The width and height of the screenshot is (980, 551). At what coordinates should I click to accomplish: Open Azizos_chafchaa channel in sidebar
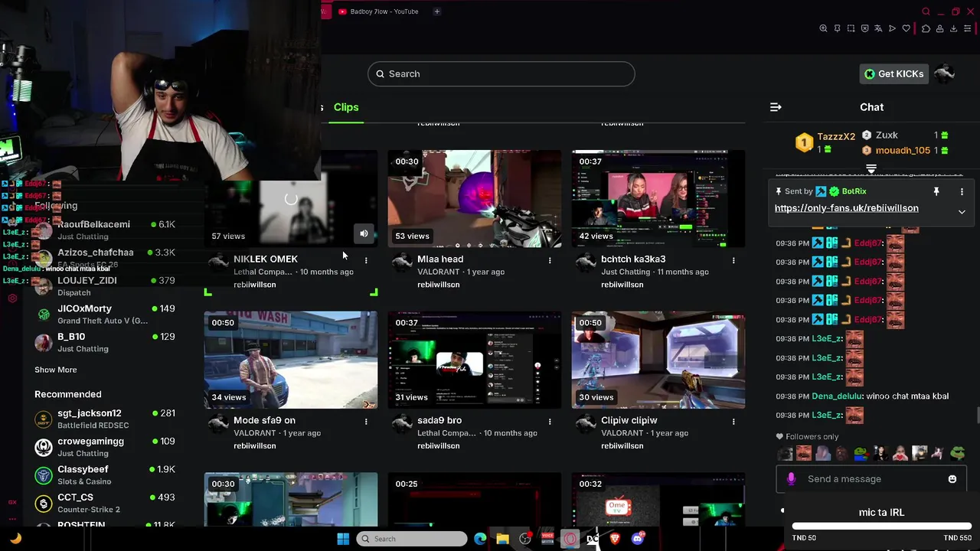tap(105, 258)
